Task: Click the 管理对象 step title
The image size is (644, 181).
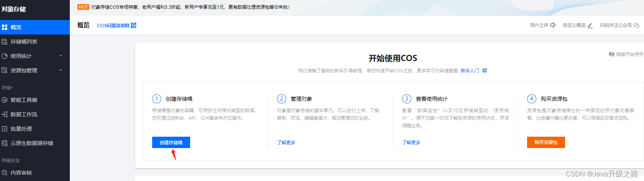Action: (301, 99)
